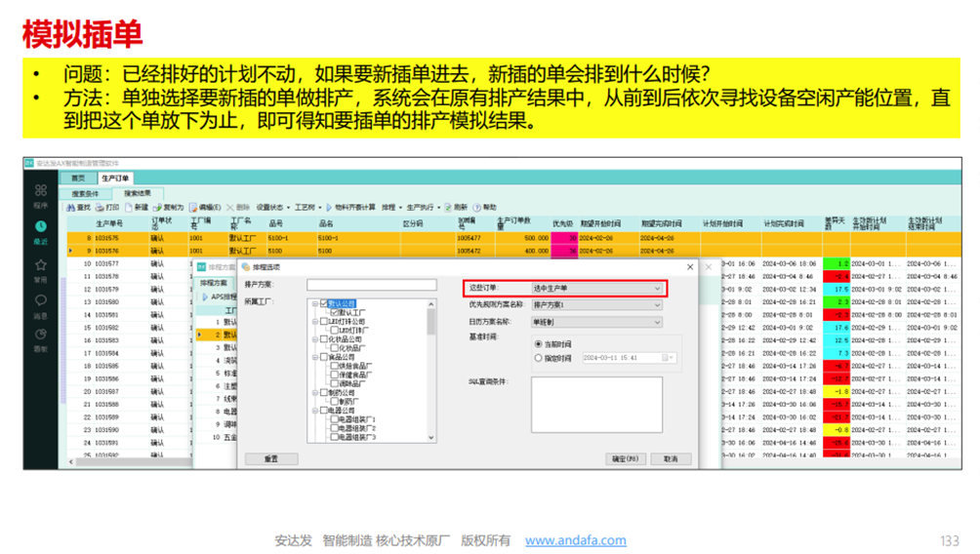Select the 指定时间 radio button
The image size is (980, 554).
point(538,358)
